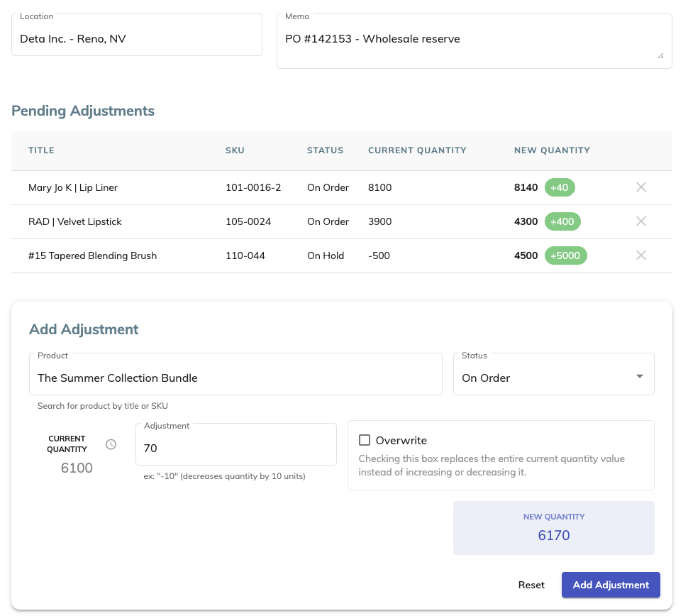Click the STATUS column header
Image resolution: width=688 pixels, height=616 pixels.
point(325,150)
